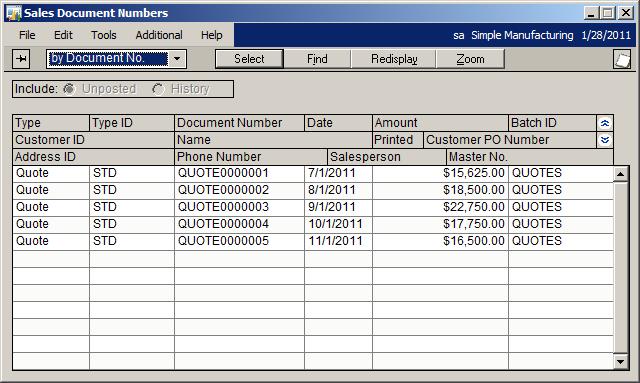This screenshot has width=640, height=383.
Task: Select the QUOTE0000003 row
Action: tap(313, 207)
